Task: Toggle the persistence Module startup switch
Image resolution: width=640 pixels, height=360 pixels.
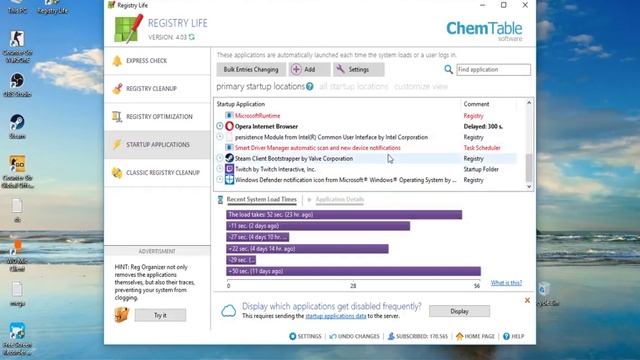Action: (x=220, y=137)
